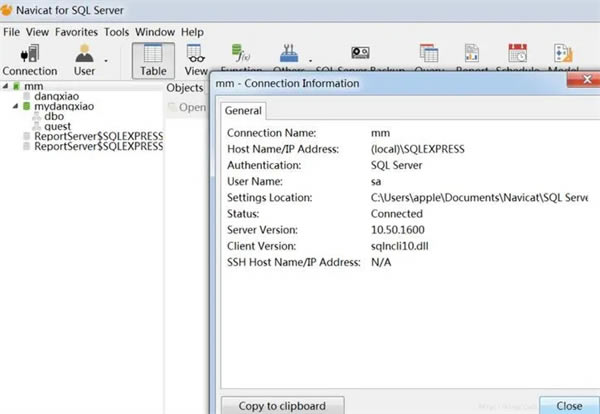Open the User dropdown arrow
600x414 pixels.
pyautogui.click(x=106, y=60)
